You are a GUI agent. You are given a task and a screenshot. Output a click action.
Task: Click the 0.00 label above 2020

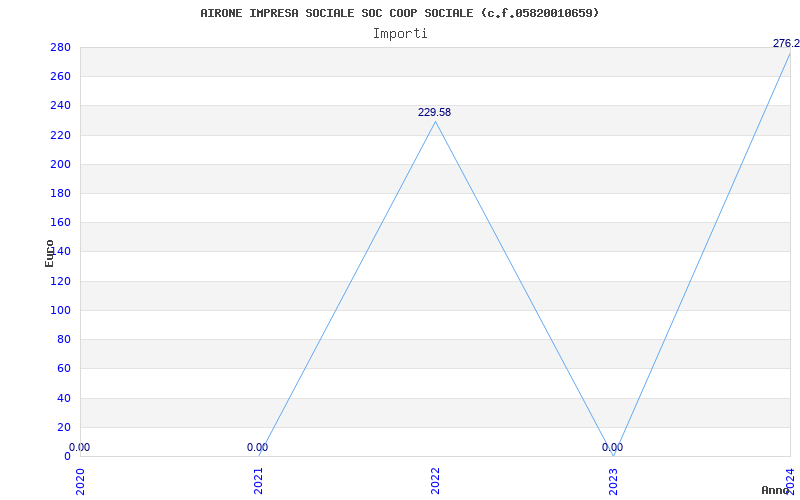pos(80,447)
